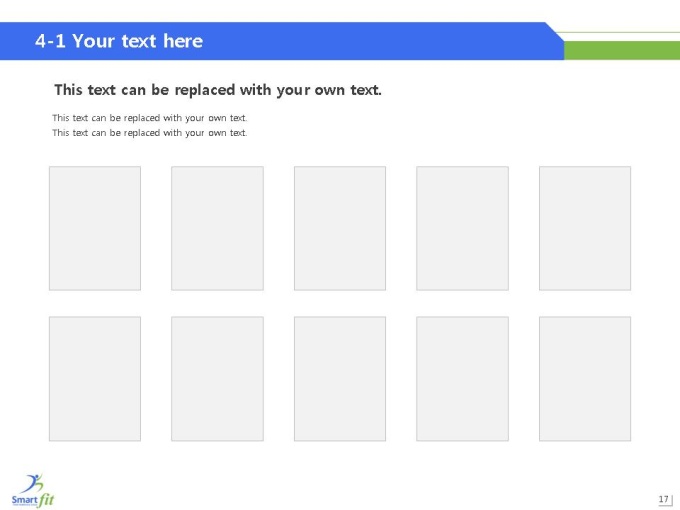Click the slide number 17
The image size is (680, 510).
click(x=664, y=499)
